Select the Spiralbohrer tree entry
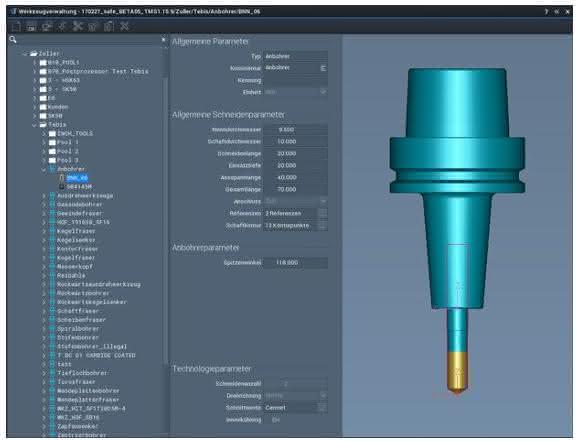580x441 pixels. [78, 329]
